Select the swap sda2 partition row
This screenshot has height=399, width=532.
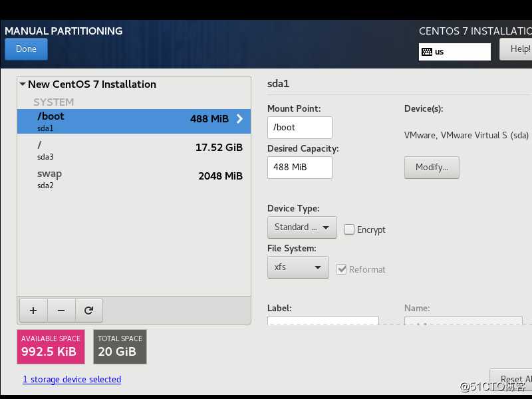coord(134,178)
